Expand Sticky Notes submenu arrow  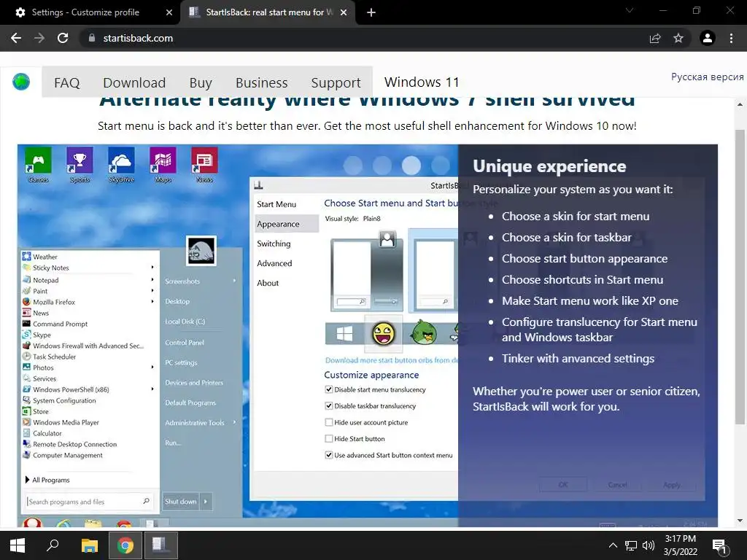[x=152, y=268]
